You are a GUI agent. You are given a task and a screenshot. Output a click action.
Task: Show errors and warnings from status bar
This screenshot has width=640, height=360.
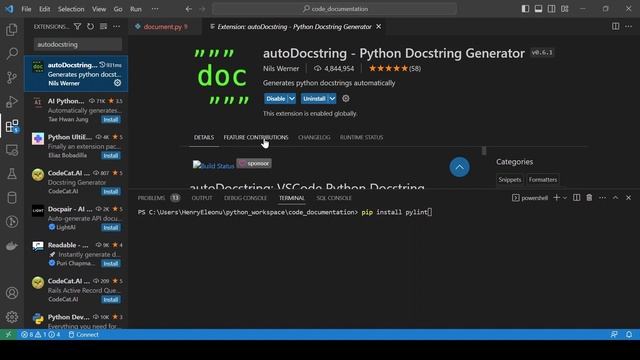pos(40,334)
